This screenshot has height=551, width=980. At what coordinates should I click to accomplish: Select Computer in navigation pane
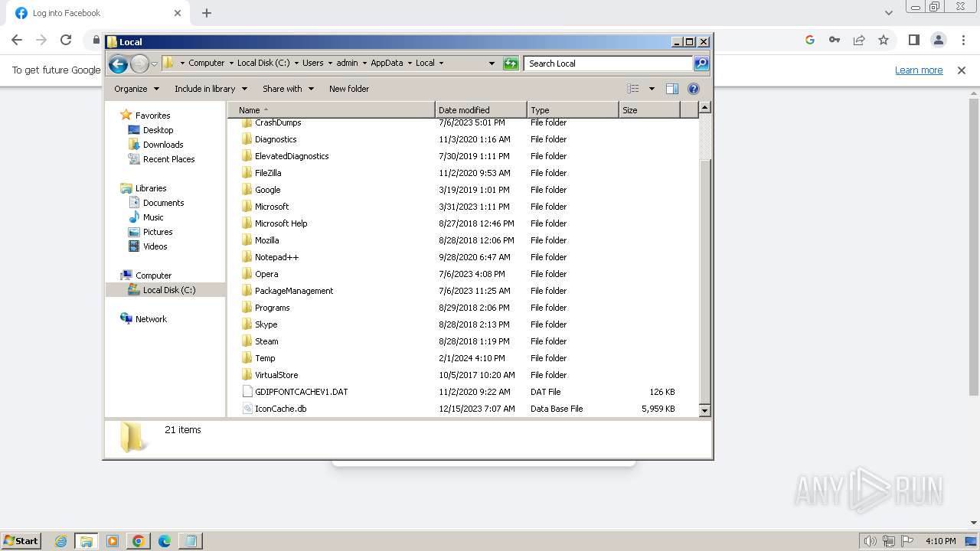(153, 275)
